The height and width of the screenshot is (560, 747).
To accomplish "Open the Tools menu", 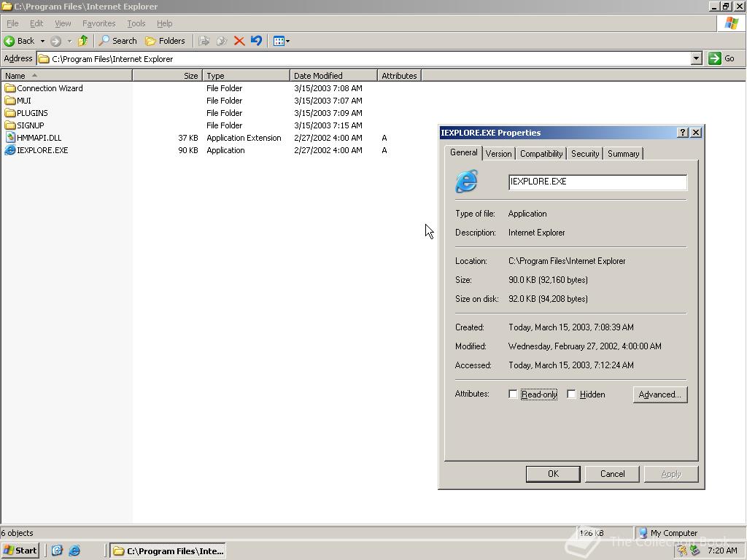I will [136, 23].
